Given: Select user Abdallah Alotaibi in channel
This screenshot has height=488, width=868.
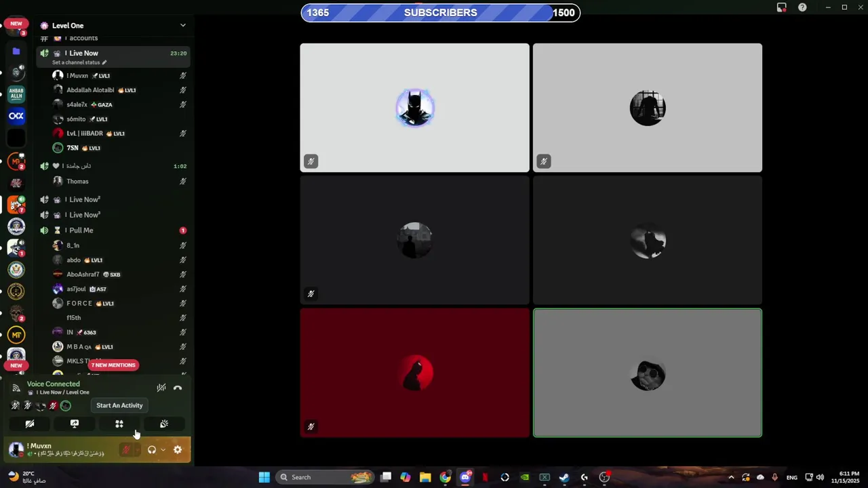Looking at the screenshot, I should click(119, 90).
